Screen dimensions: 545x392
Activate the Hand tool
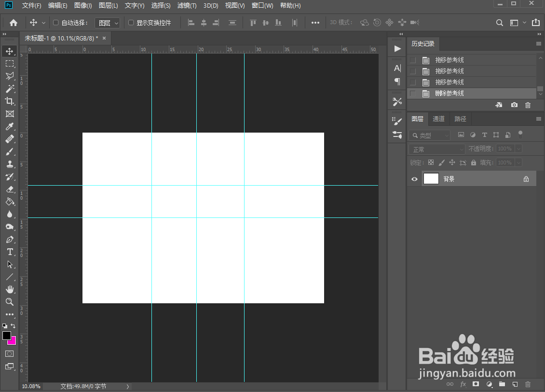(x=10, y=289)
